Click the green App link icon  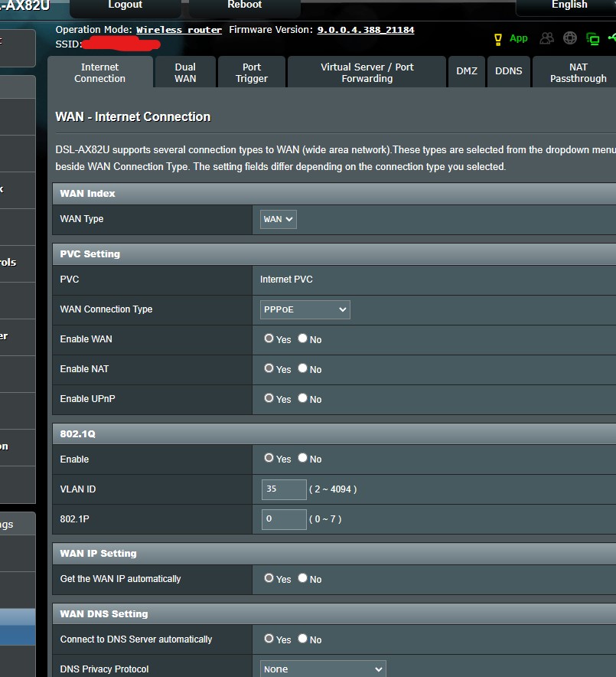(x=519, y=38)
